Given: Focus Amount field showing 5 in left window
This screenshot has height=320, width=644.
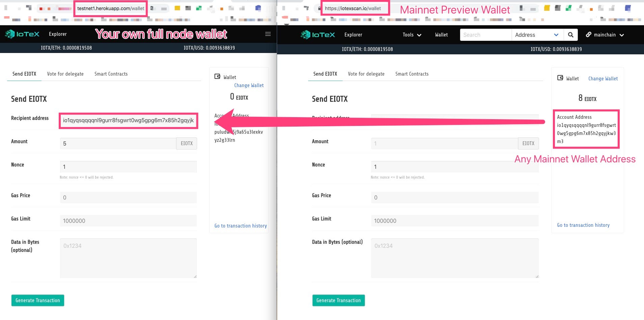Looking at the screenshot, I should (x=118, y=143).
